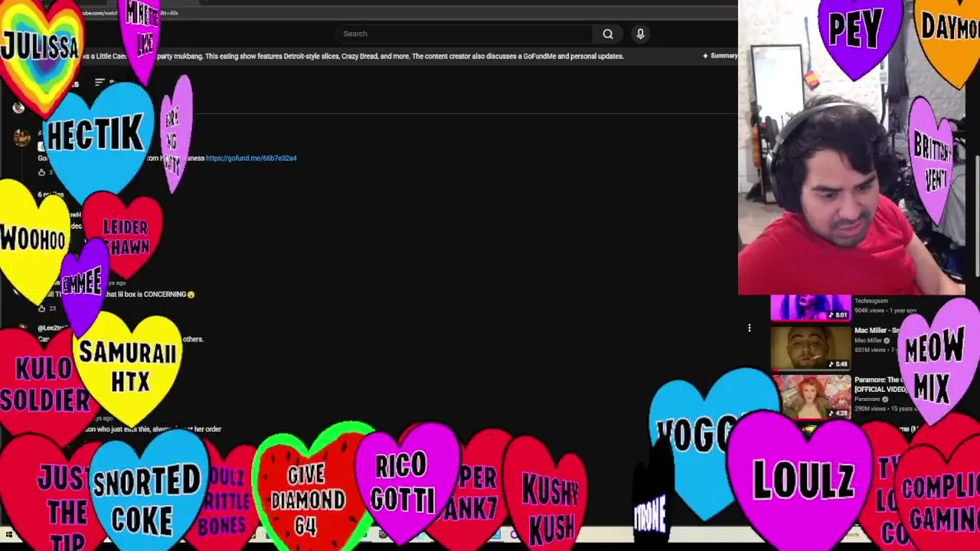Viewport: 980px width, 551px height.
Task: Click the magnifier search button
Action: (608, 34)
